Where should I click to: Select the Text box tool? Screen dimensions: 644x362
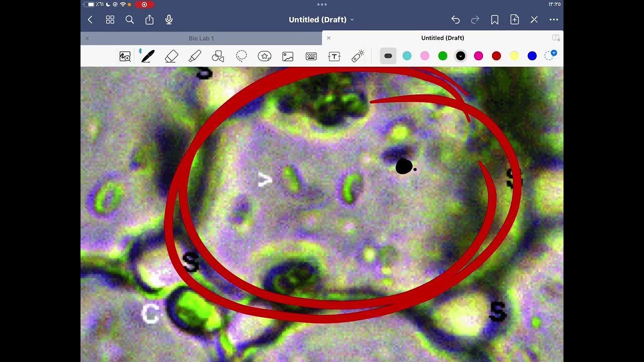pos(334,56)
